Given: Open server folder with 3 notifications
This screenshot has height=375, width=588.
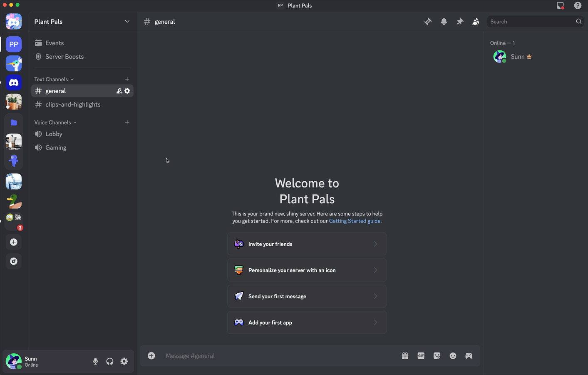Looking at the screenshot, I should click(14, 221).
